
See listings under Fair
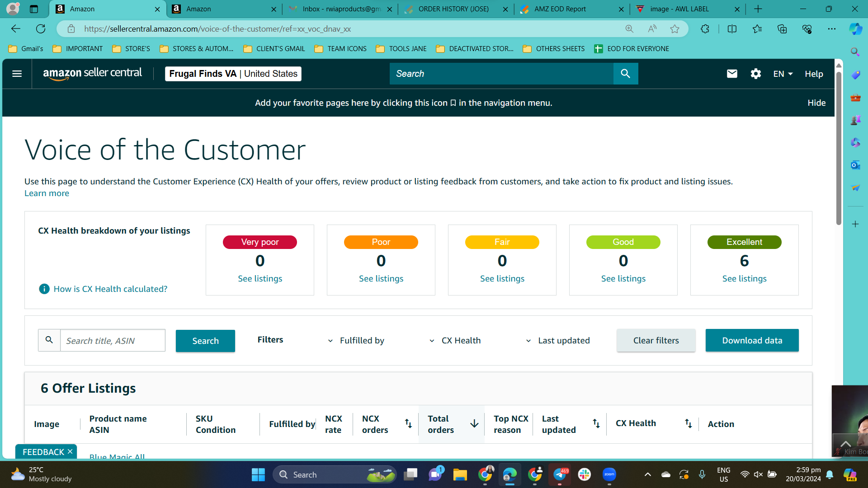(502, 278)
